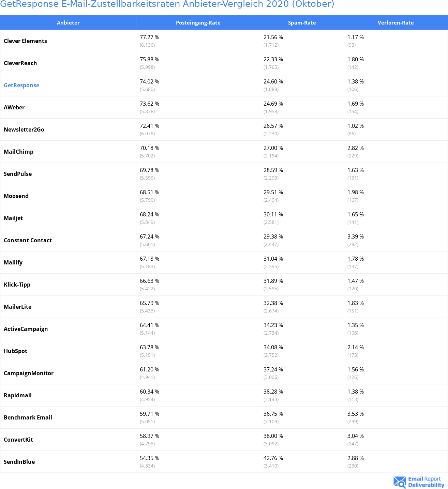Click the SendPulse provider name
This screenshot has width=448, height=489.
(18, 174)
